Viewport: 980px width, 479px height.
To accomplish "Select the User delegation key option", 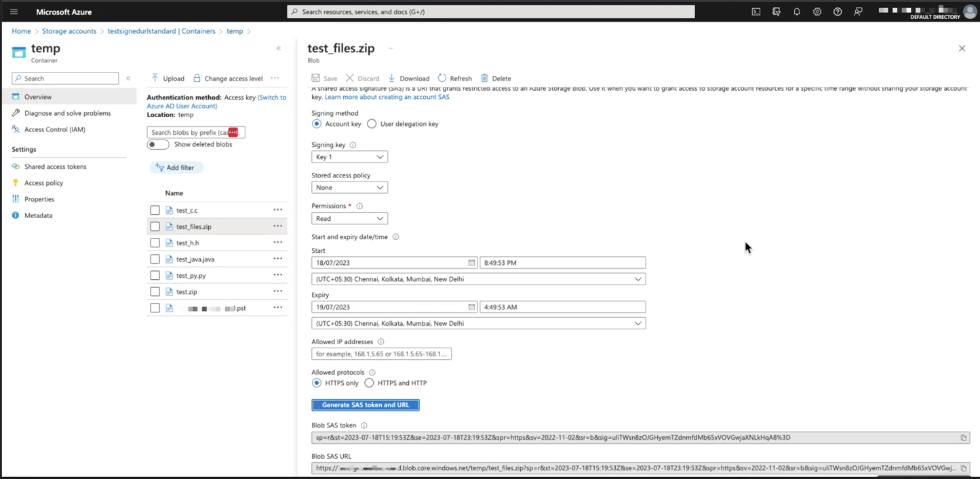I will click(372, 124).
